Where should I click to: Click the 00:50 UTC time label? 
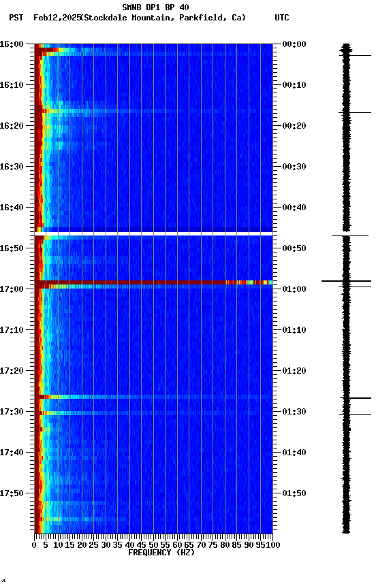pyautogui.click(x=294, y=248)
